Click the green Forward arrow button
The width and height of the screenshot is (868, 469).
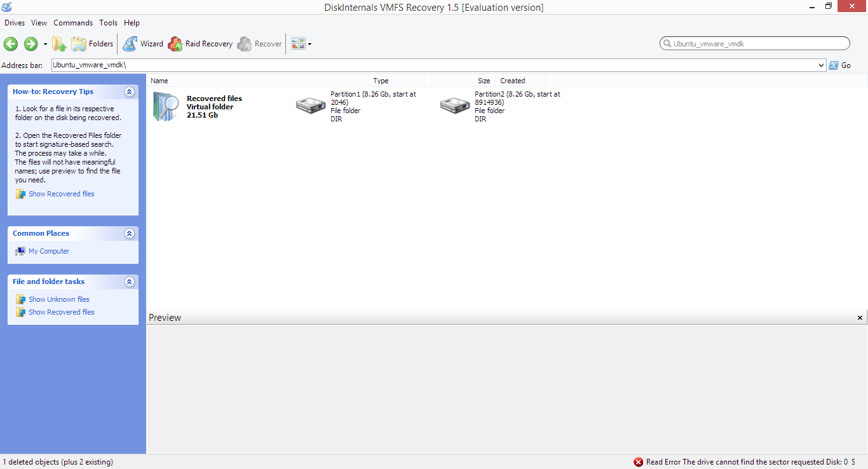(31, 44)
